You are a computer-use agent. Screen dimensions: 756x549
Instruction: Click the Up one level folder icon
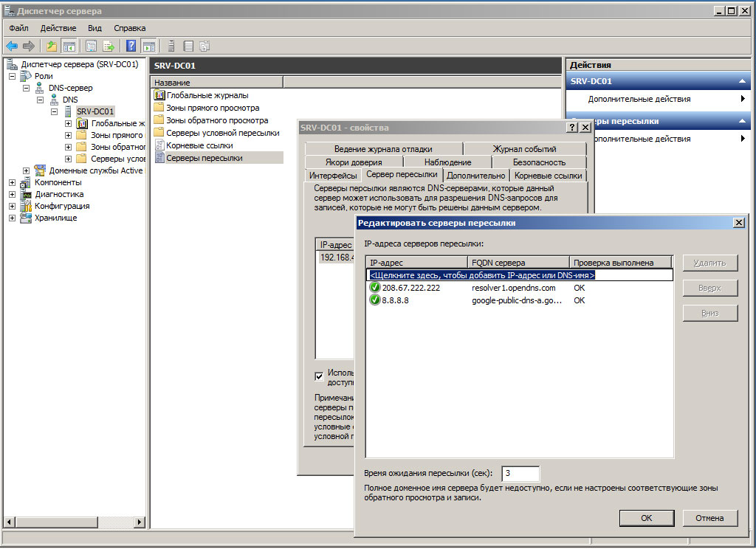point(52,46)
